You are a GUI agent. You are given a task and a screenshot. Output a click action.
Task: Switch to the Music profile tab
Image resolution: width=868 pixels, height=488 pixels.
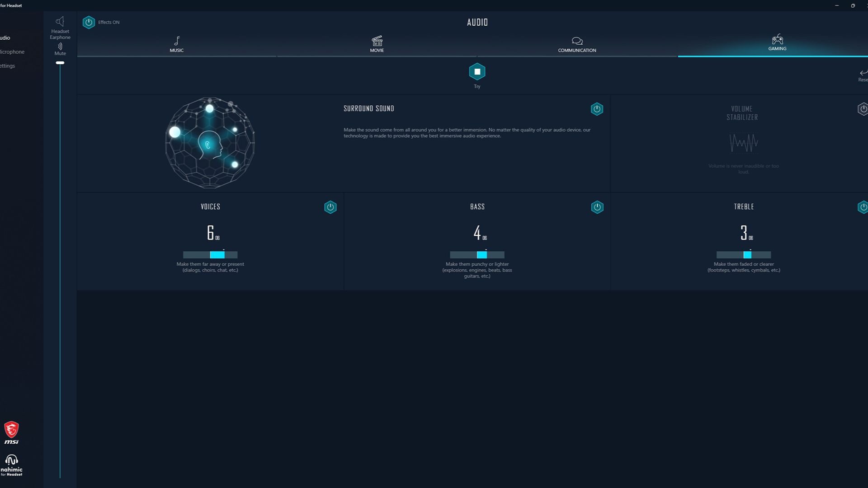pos(177,44)
